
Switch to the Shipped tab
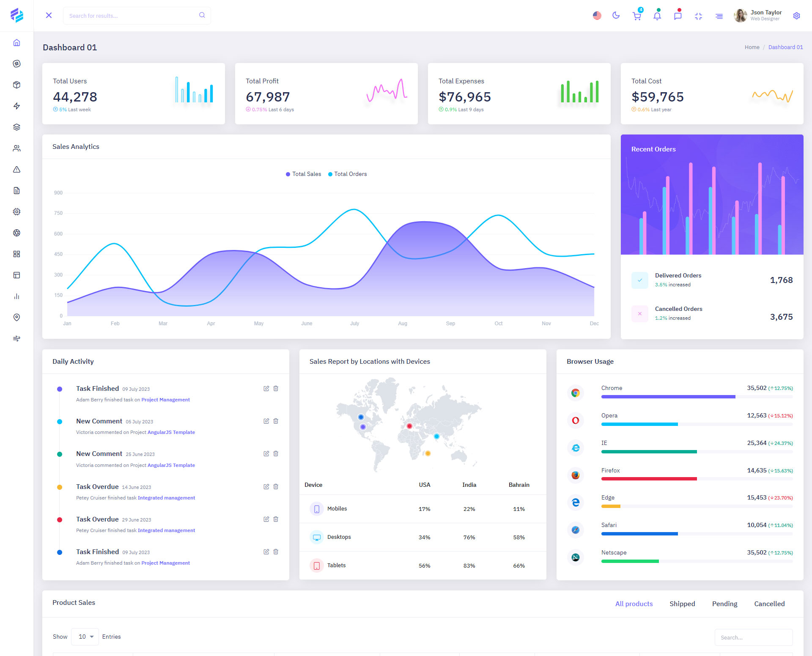(x=682, y=604)
